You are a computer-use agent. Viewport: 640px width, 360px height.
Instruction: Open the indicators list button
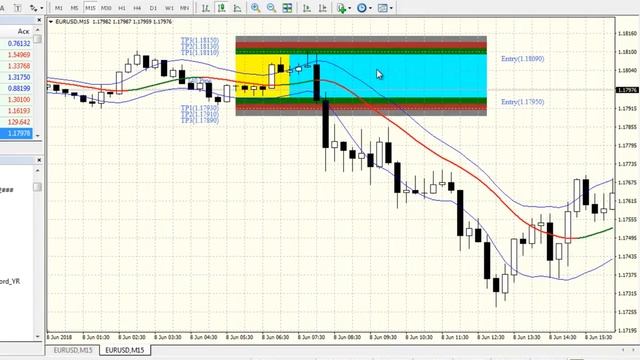point(342,8)
